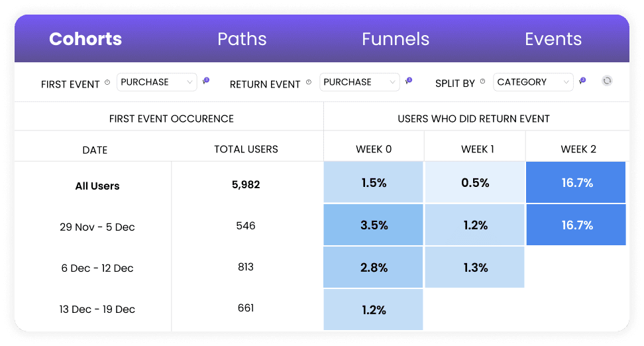
Task: Click the USERS WHO DID RETURN EVENT header
Action: point(474,119)
